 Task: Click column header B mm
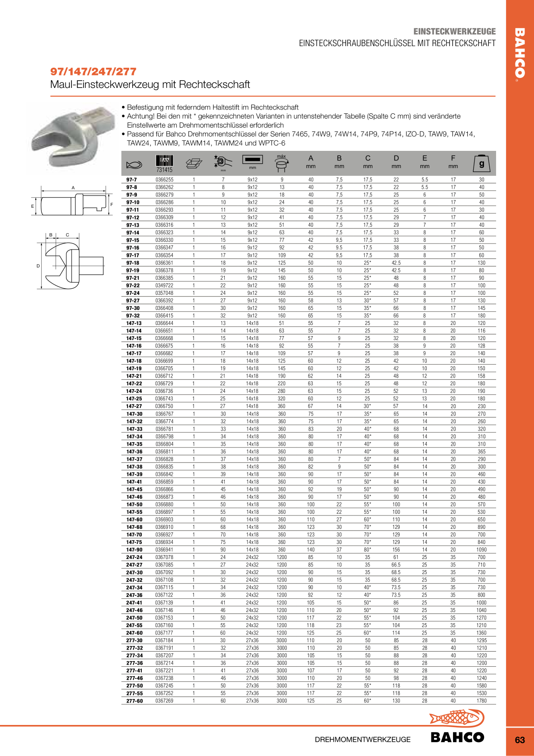pos(339,162)
